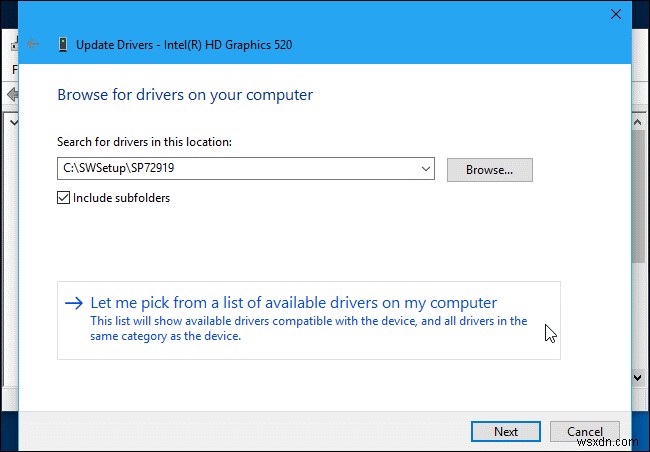Click the background scrollbar's down arrow
This screenshot has height=452, width=650.
coord(639,378)
